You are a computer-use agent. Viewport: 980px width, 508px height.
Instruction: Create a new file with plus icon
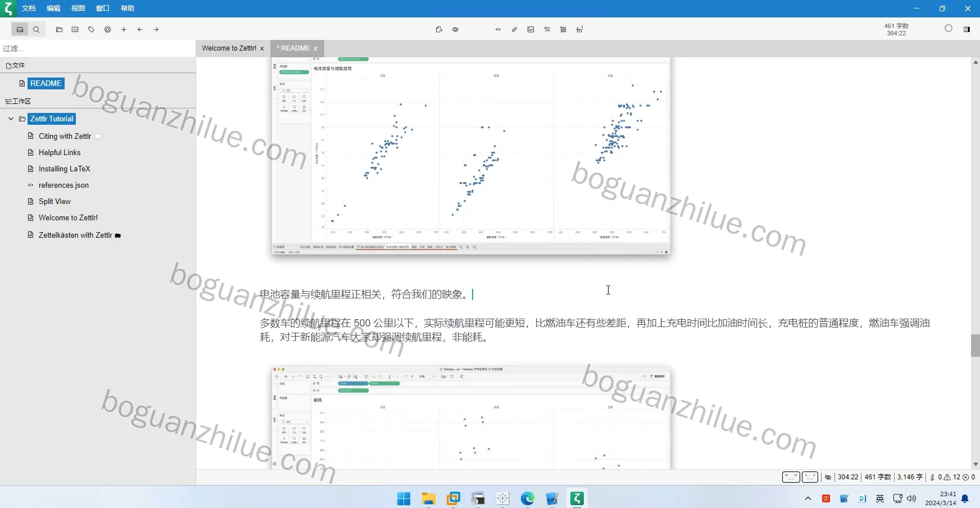(124, 29)
